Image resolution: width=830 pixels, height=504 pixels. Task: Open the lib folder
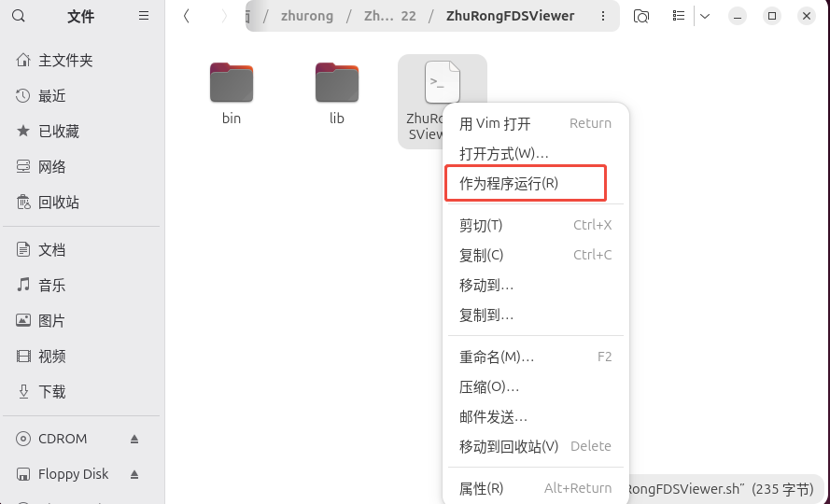[337, 93]
